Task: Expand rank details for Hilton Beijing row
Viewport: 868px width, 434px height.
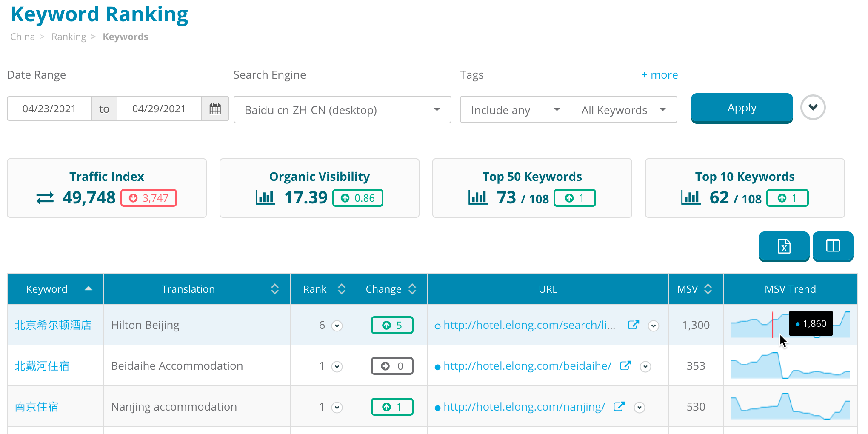Action: (x=337, y=325)
